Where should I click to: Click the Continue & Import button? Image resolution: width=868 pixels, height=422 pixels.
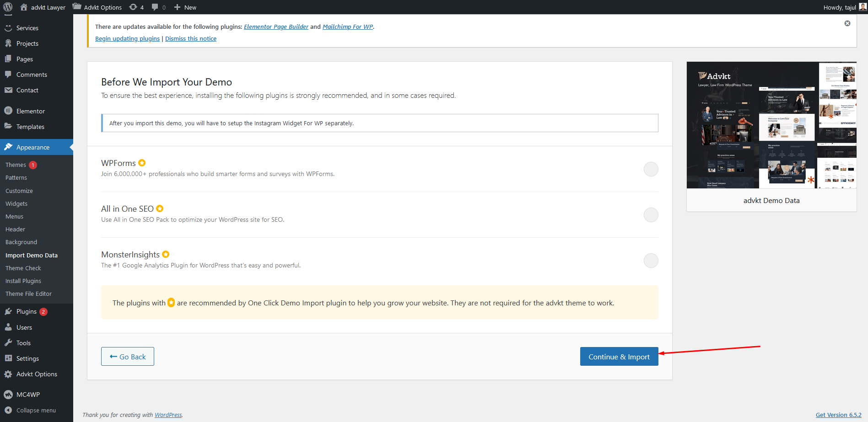coord(619,357)
